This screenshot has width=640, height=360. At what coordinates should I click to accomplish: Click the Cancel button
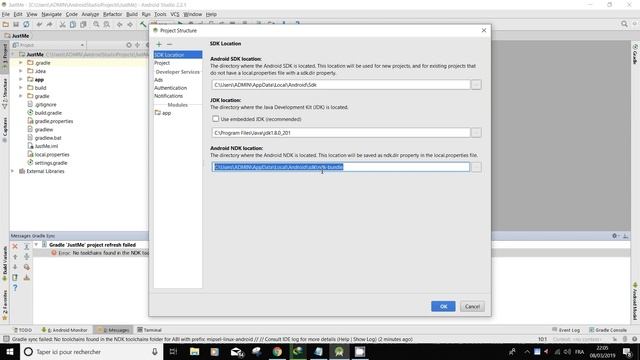point(472,306)
